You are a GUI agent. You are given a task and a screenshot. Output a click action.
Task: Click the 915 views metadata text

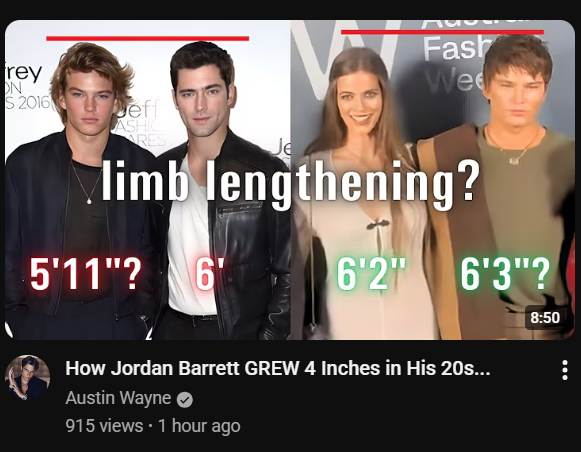[x=104, y=426]
